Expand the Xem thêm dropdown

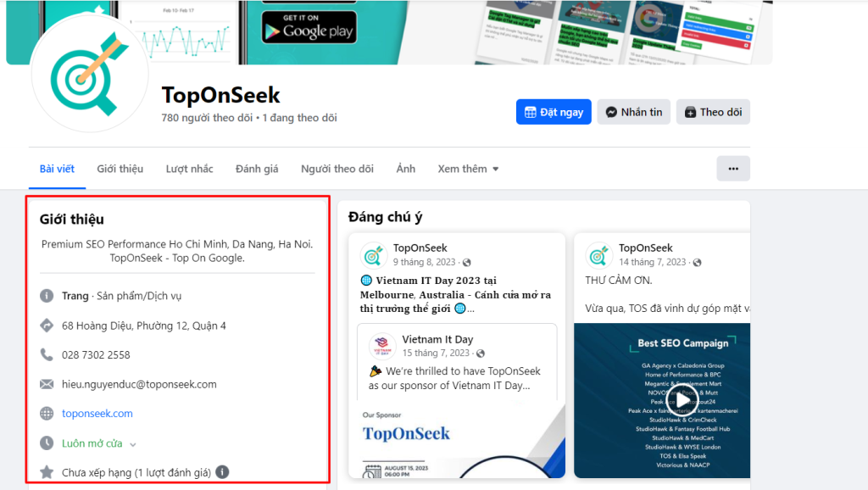tap(468, 169)
